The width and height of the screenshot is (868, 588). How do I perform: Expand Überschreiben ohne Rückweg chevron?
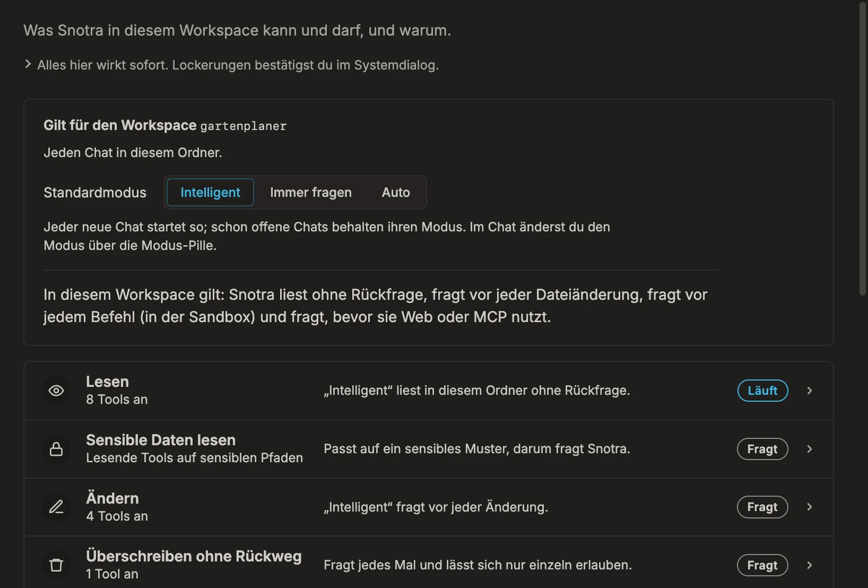pos(810,565)
